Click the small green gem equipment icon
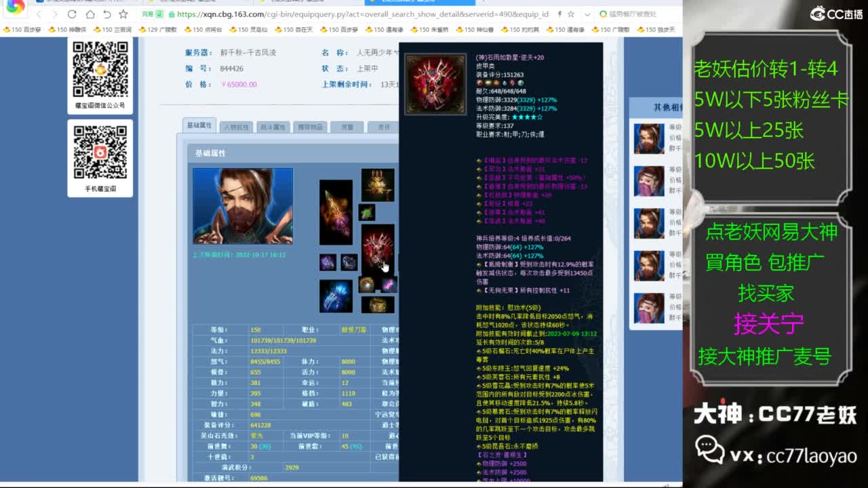This screenshot has width=868, height=488. [x=367, y=212]
